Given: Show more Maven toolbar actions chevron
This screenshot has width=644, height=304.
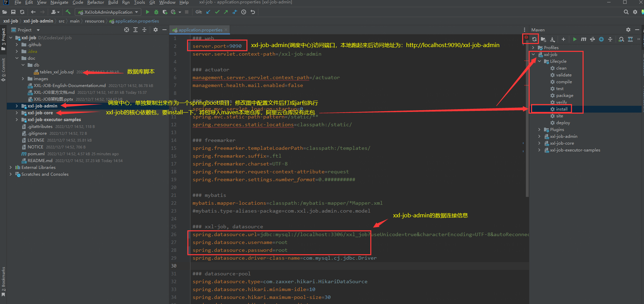Looking at the screenshot, I should (639, 39).
